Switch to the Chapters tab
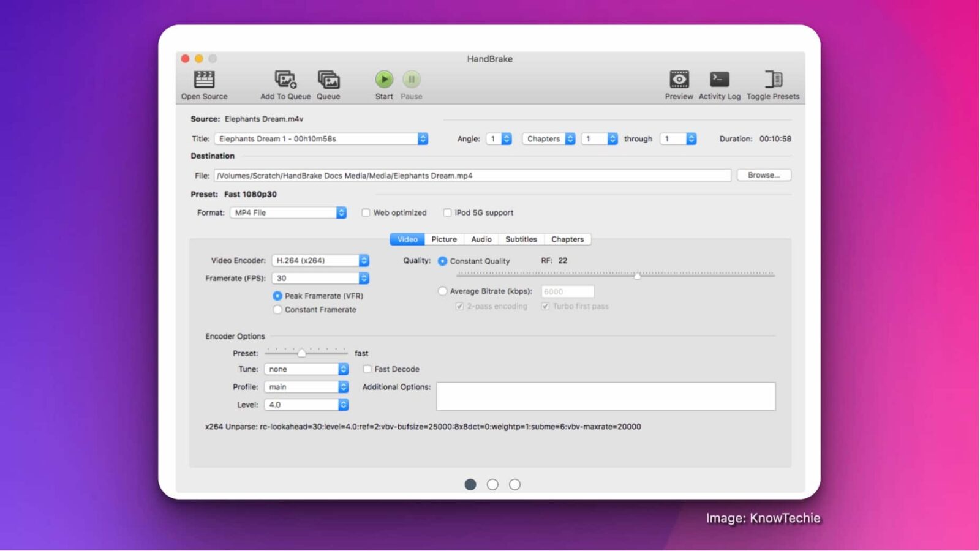Image resolution: width=980 pixels, height=551 pixels. 568,239
